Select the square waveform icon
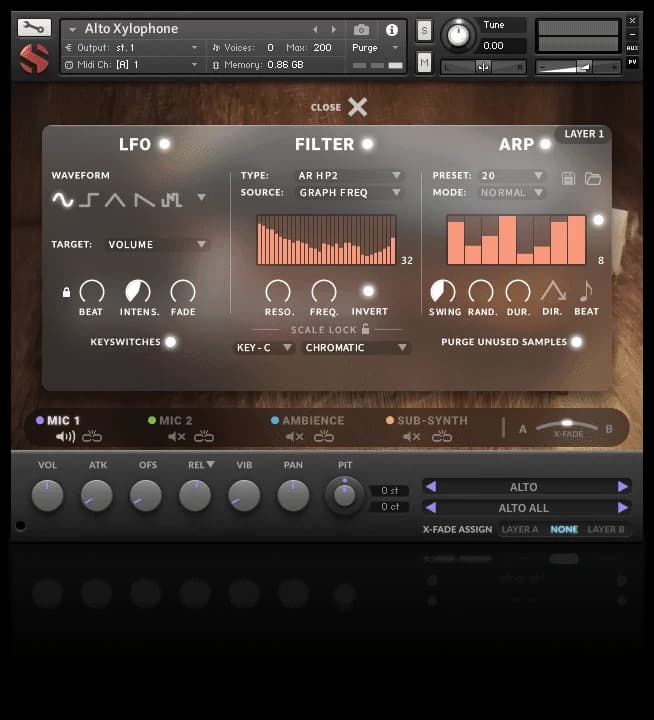 coord(89,199)
